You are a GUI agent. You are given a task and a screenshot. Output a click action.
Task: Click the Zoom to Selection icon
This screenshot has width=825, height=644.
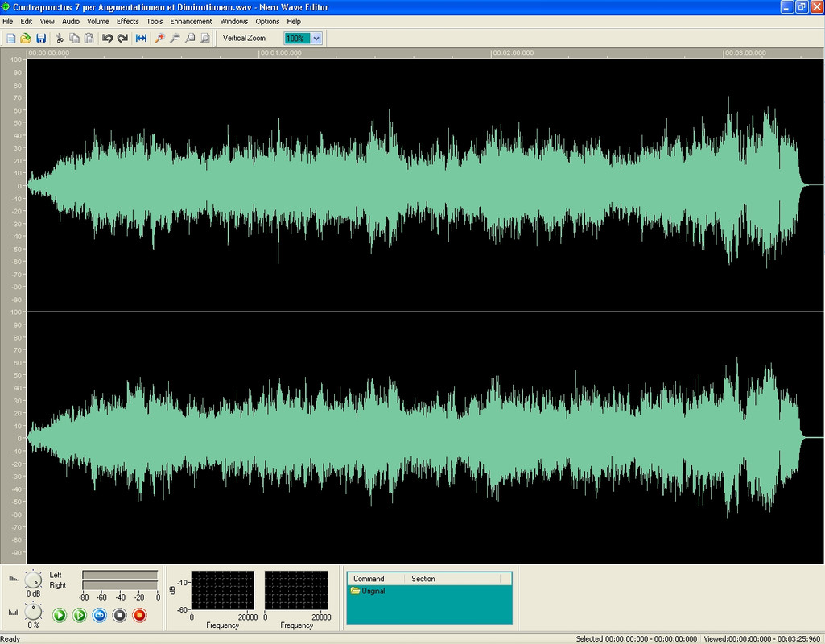point(190,39)
